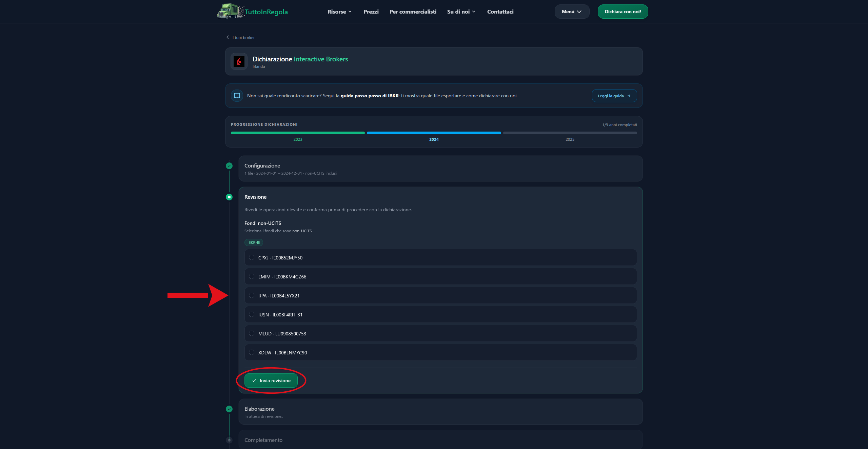Open the Menù dropdown button

click(x=572, y=12)
